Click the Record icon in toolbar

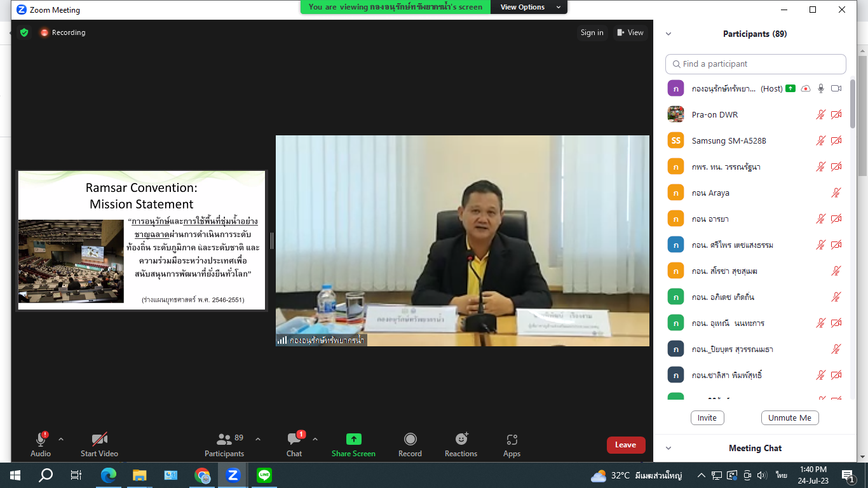410,440
